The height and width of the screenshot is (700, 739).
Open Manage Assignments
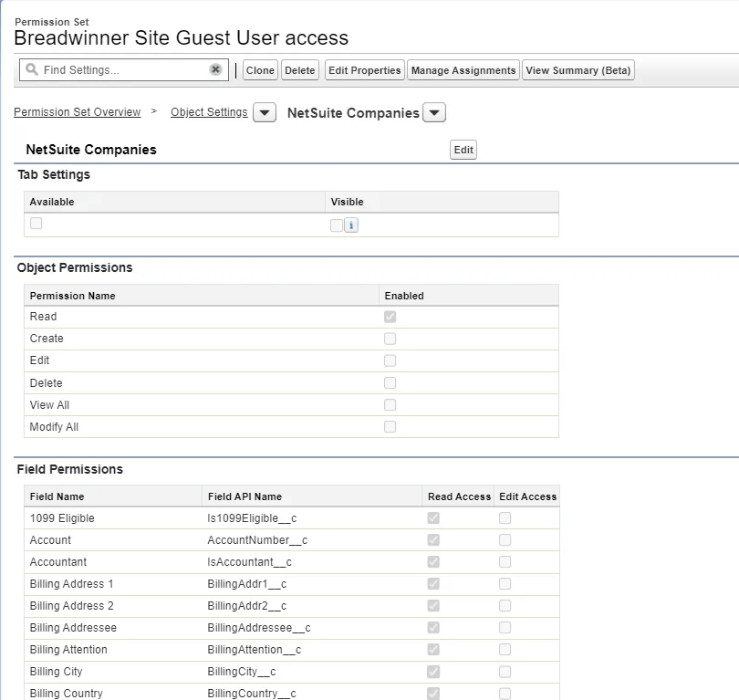463,70
